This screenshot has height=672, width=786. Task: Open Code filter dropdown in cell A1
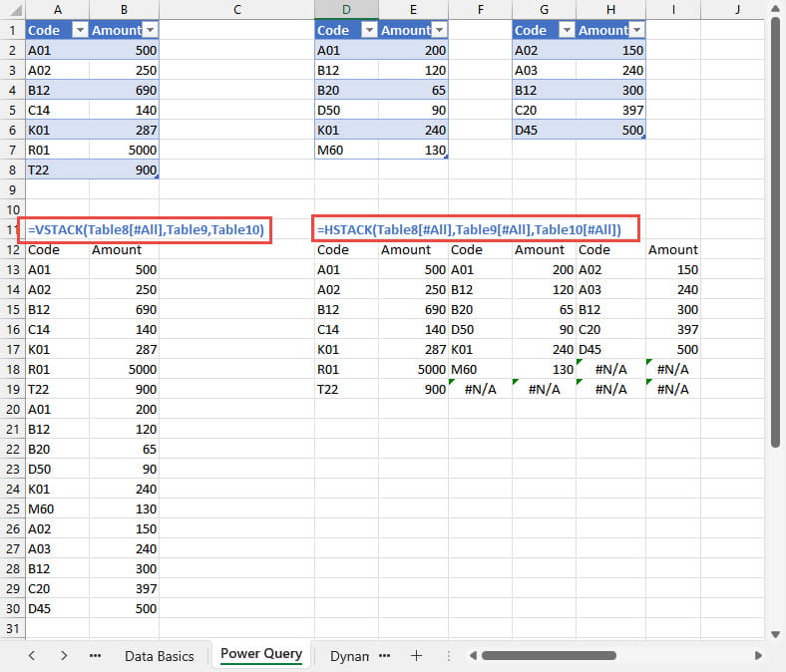coord(78,30)
